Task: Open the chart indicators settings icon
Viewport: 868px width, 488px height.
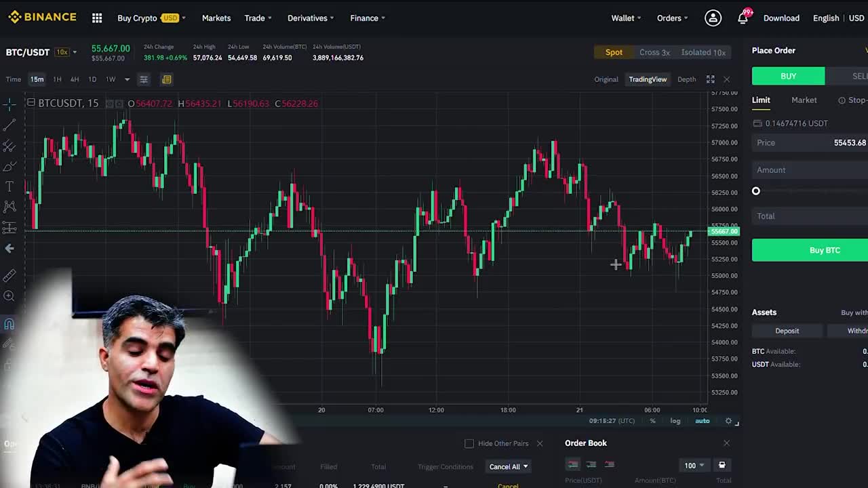Action: pos(144,79)
